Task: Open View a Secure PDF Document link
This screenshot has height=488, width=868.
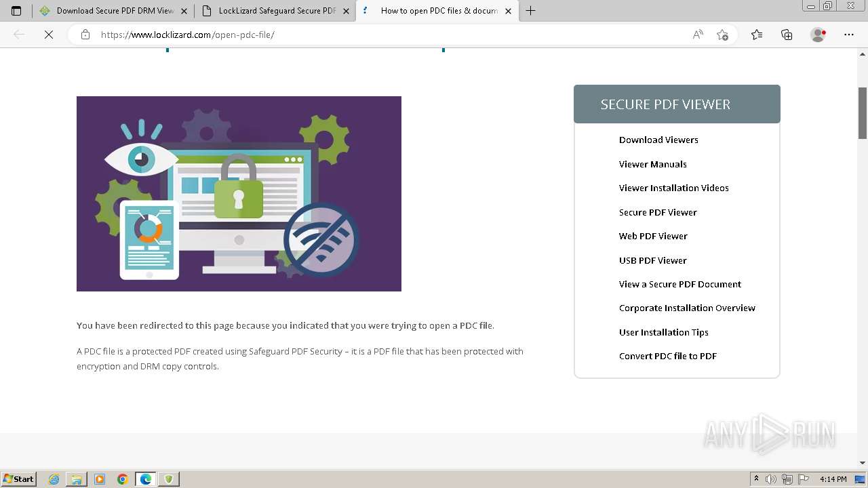Action: pyautogui.click(x=679, y=284)
